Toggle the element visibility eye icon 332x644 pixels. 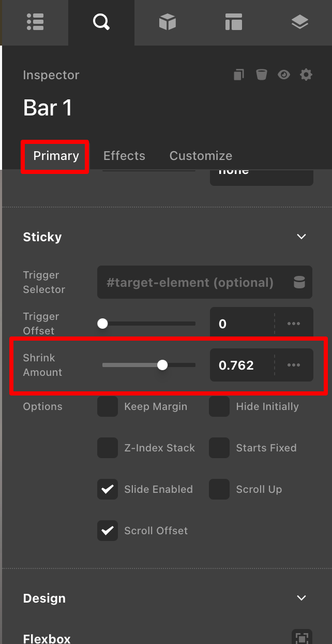(283, 75)
